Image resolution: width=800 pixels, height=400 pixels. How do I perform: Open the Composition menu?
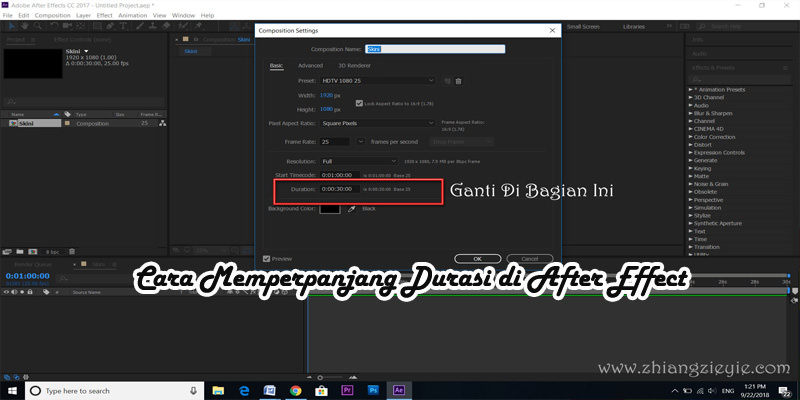[x=53, y=16]
